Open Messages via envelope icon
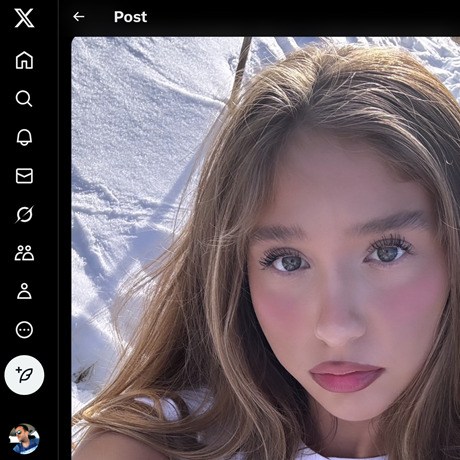Viewport: 460px width, 460px height. point(24,176)
